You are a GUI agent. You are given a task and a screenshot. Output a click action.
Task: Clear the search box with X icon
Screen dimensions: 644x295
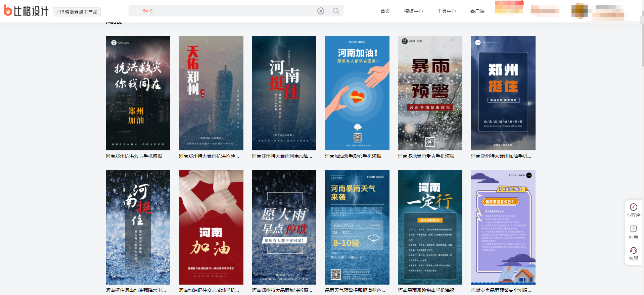(321, 11)
